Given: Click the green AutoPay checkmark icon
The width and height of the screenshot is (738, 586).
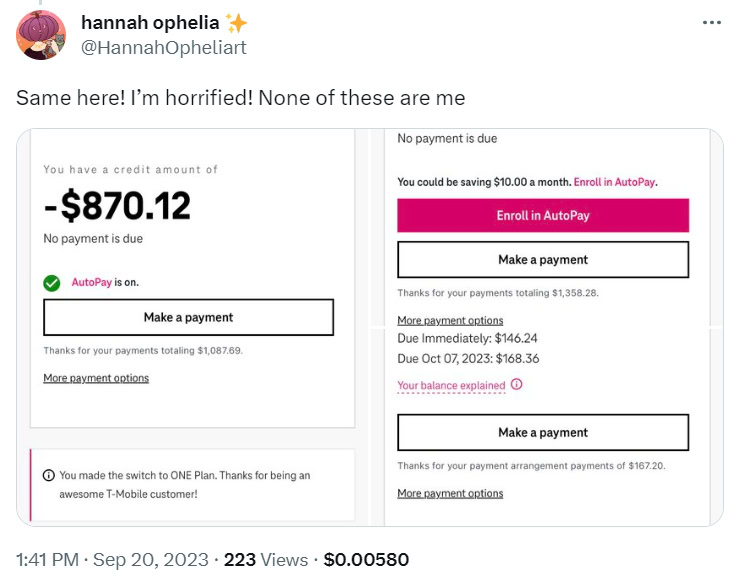Looking at the screenshot, I should point(52,283).
